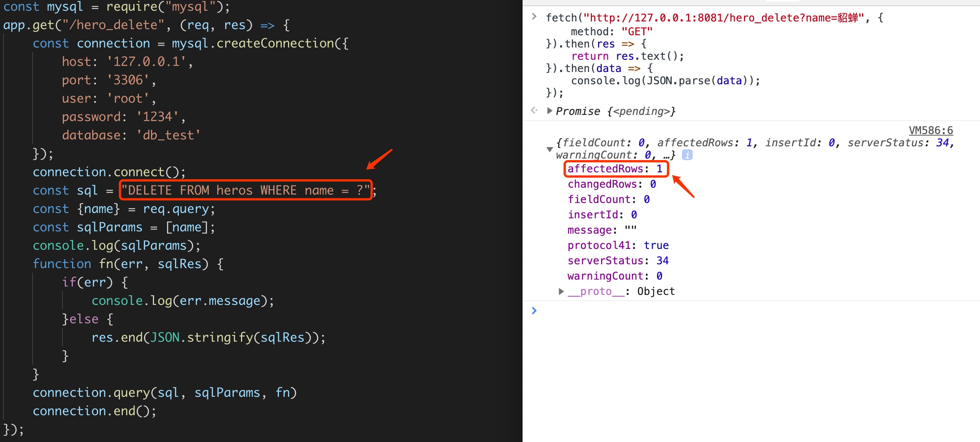The image size is (980, 442).
Task: Select the changedRows property row
Action: coord(611,184)
